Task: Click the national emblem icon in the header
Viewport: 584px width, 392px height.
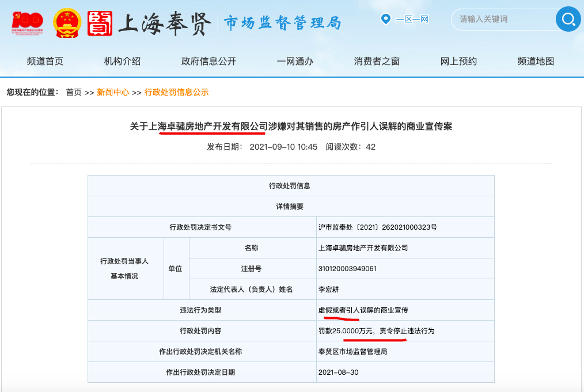Action: coord(67,19)
